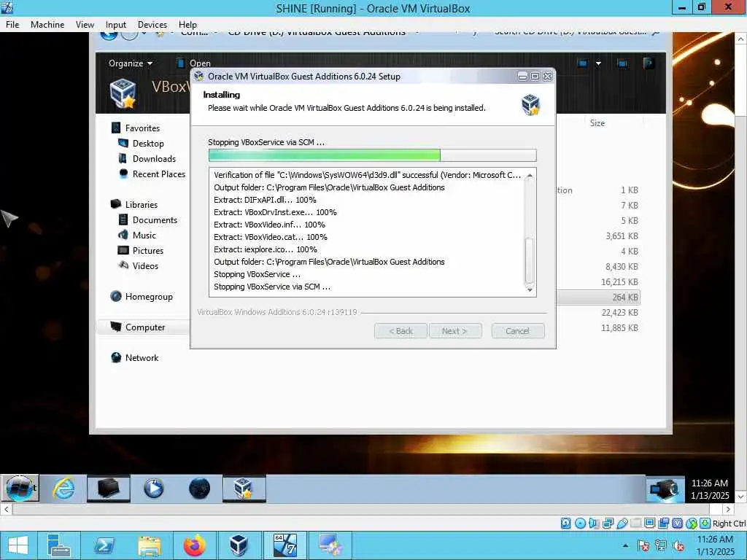
Task: Click the CPU virtualization 'V' chip indicator
Action: [x=677, y=524]
